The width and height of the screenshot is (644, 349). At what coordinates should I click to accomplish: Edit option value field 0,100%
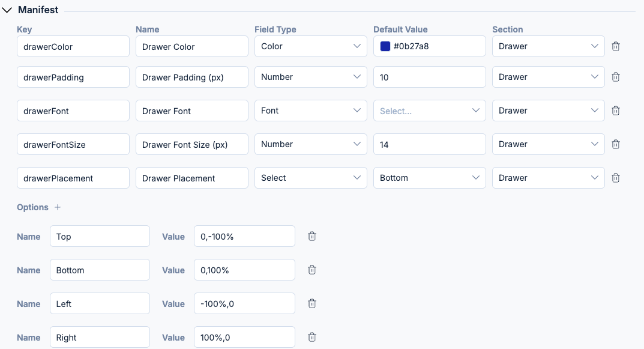click(x=244, y=270)
